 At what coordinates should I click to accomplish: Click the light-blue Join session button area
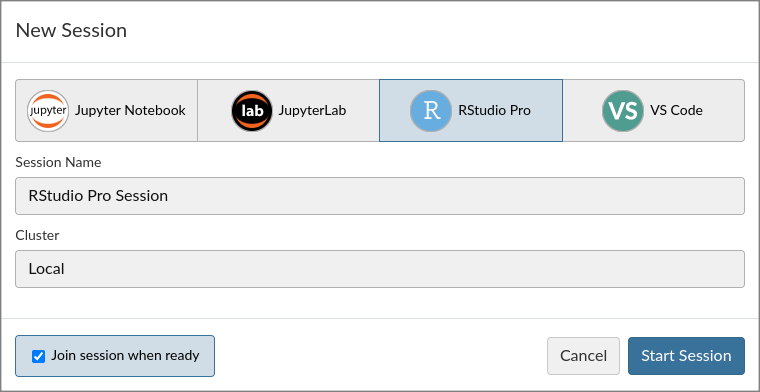pyautogui.click(x=115, y=356)
